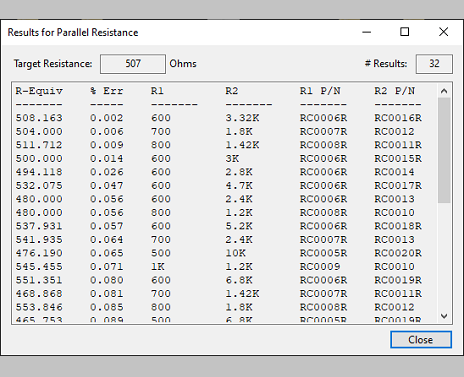The height and width of the screenshot is (377, 464).
Task: Click the R2 value 3K
Action: click(232, 159)
